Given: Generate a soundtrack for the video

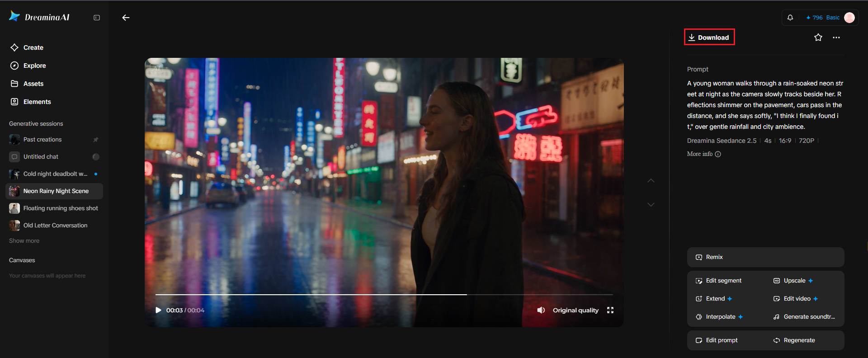Looking at the screenshot, I should click(804, 317).
